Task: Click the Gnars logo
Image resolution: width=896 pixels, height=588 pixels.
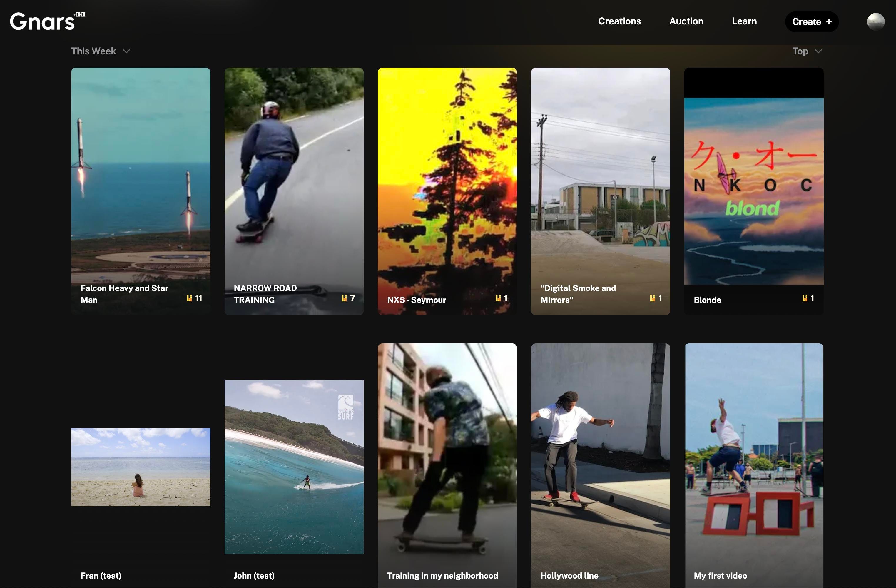Action: (x=47, y=21)
